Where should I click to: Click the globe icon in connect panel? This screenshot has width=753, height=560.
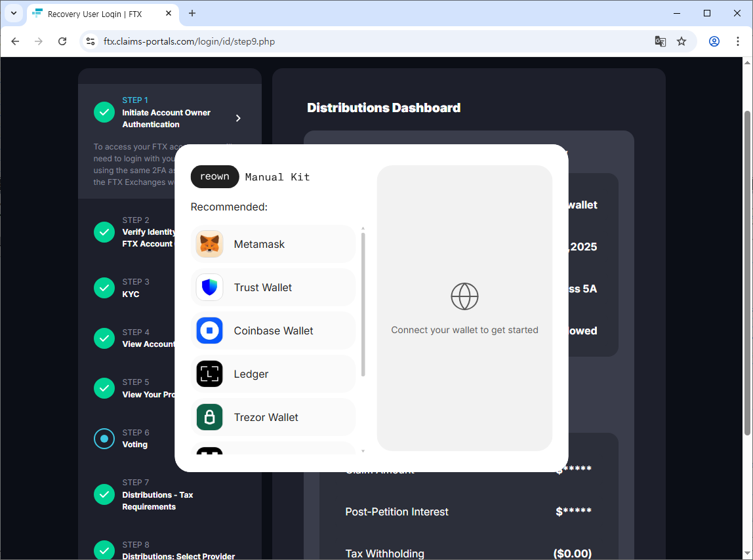coord(464,296)
